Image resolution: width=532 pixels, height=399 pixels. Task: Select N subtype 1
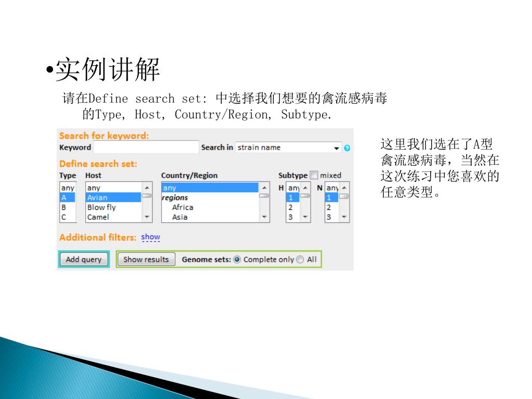pyautogui.click(x=331, y=197)
